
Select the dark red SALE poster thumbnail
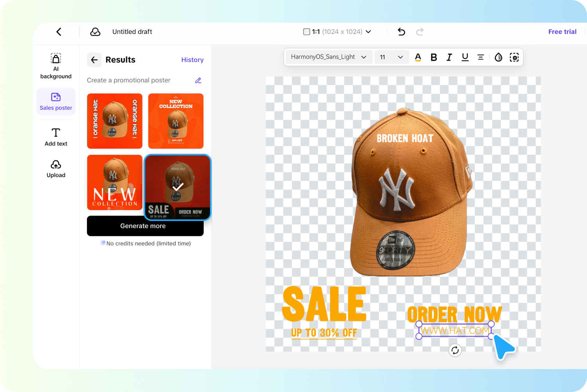[x=178, y=187]
